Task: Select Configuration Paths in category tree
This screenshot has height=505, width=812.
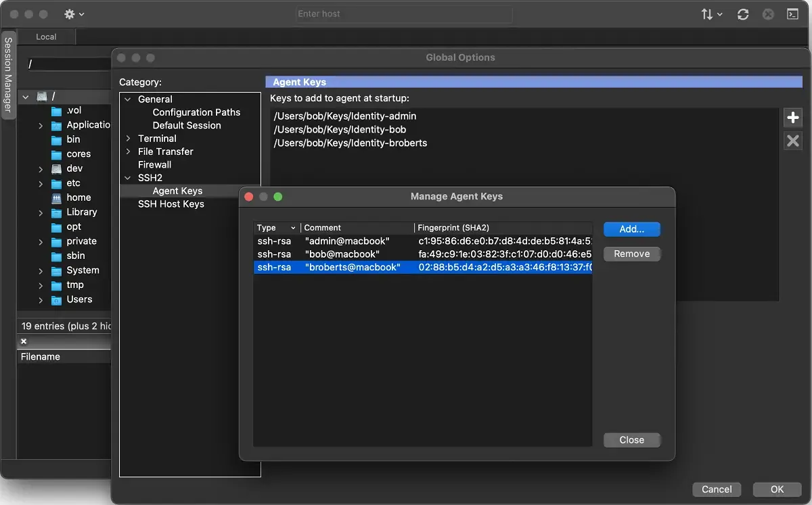Action: 196,112
